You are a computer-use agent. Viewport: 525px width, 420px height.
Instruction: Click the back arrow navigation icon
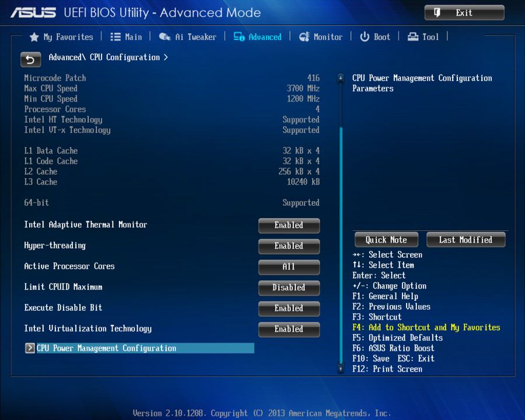(30, 60)
